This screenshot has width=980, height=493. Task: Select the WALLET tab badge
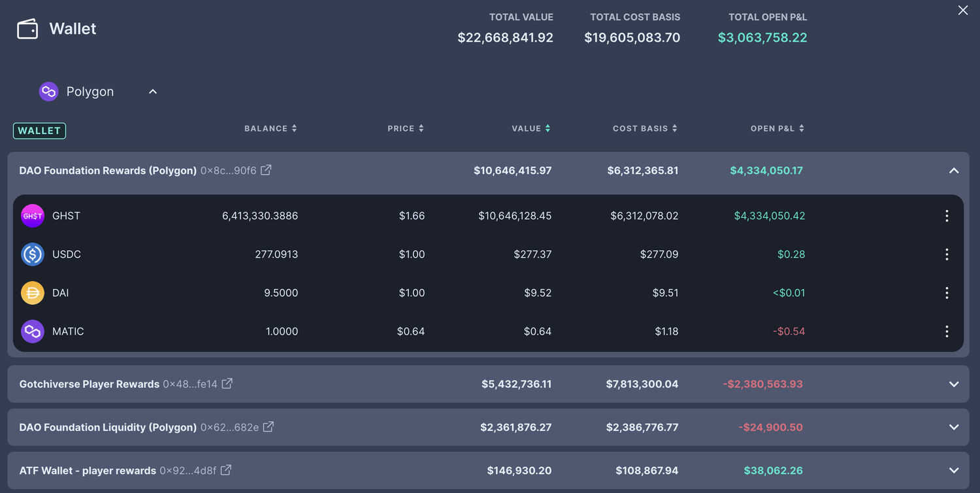[x=39, y=131]
